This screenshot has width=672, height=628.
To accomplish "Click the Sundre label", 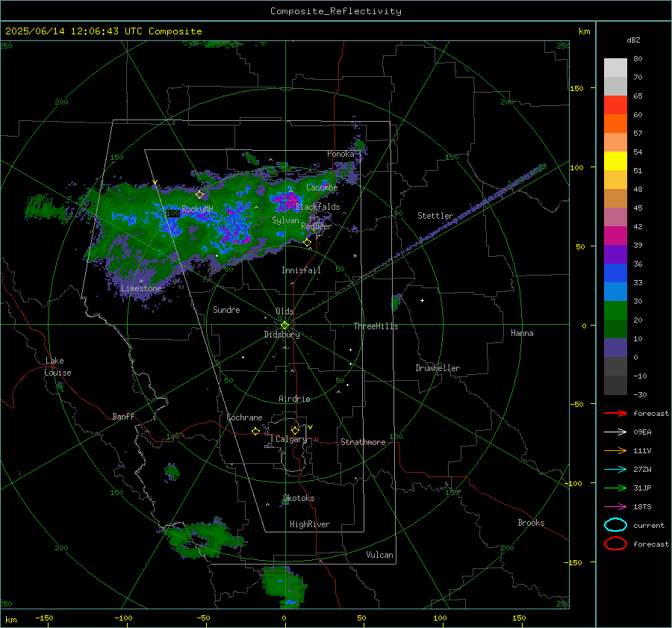I will pos(226,310).
